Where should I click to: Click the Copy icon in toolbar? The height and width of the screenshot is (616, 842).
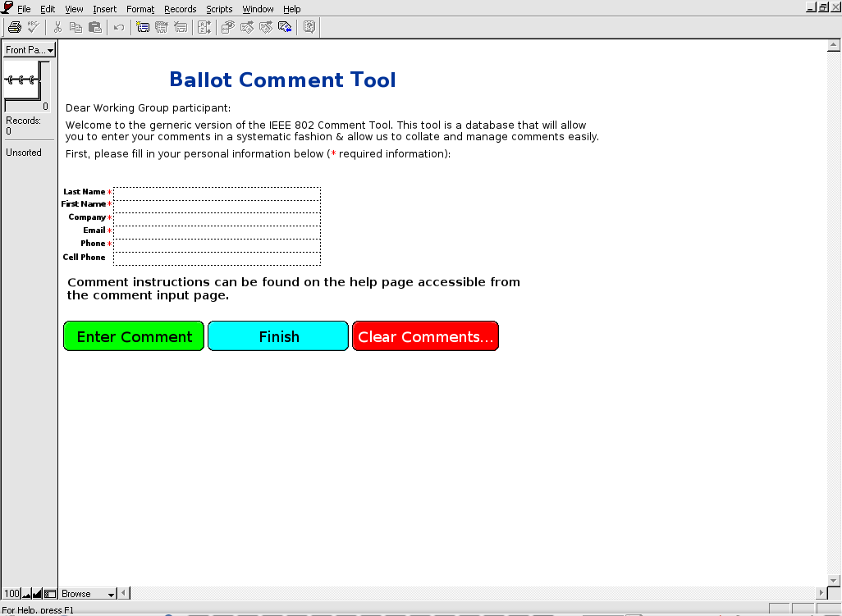tap(76, 27)
